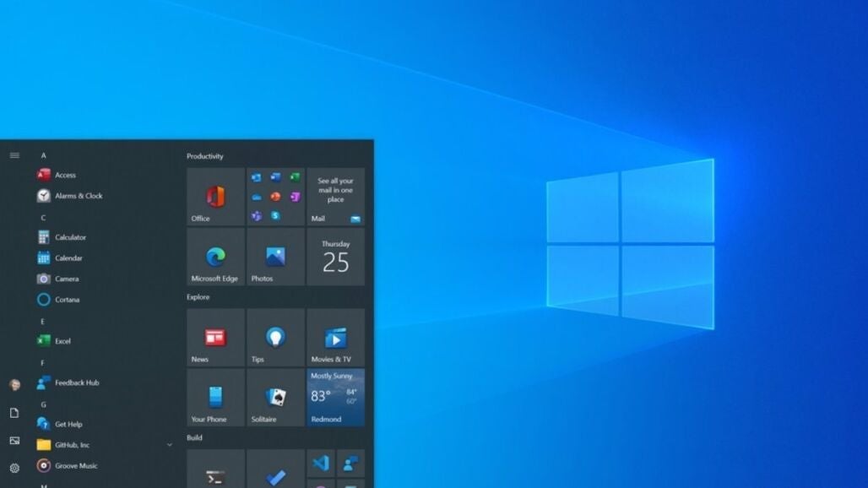
Task: Open Settings via the gear icon
Action: [x=14, y=468]
